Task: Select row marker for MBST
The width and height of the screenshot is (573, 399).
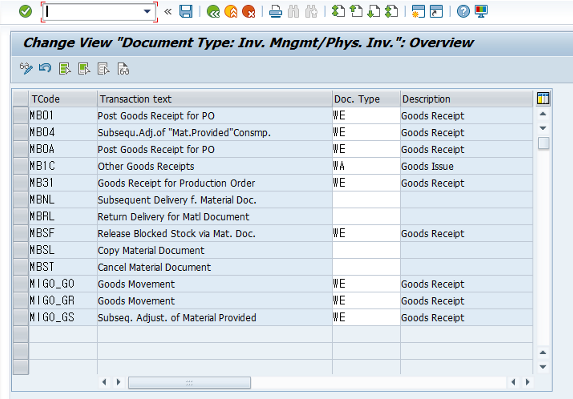Action: click(x=21, y=267)
